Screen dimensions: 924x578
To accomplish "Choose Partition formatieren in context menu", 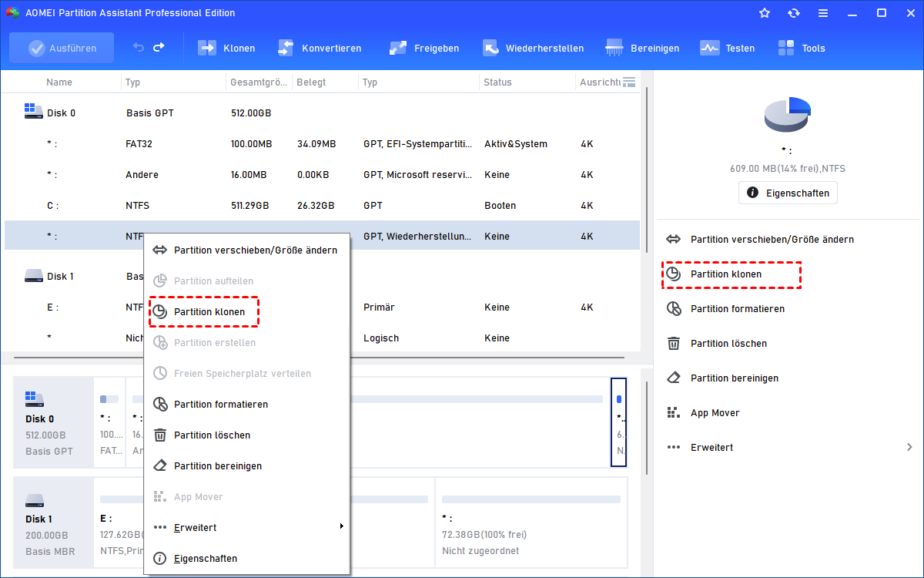I will pyautogui.click(x=246, y=404).
